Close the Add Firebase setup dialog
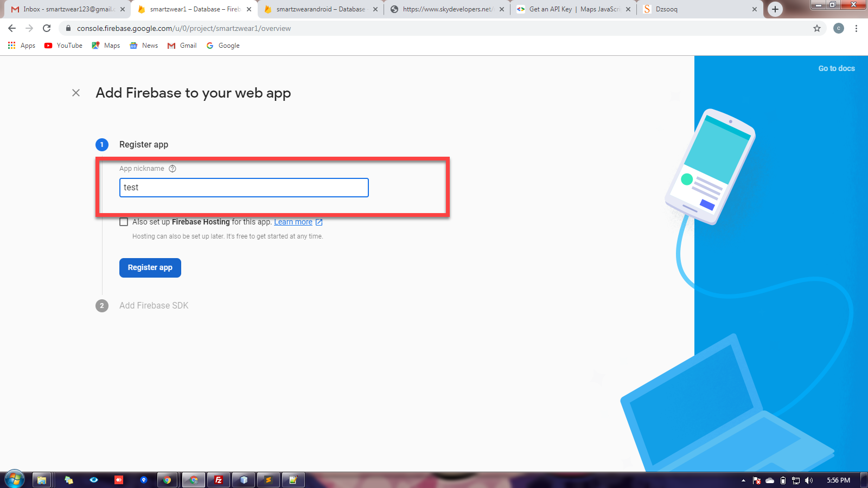 (x=76, y=93)
